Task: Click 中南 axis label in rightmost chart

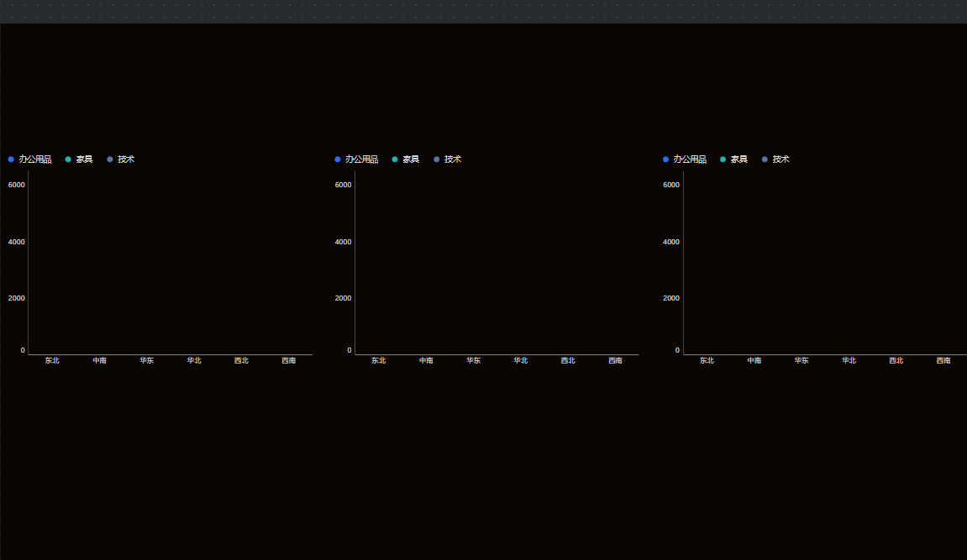Action: click(754, 361)
